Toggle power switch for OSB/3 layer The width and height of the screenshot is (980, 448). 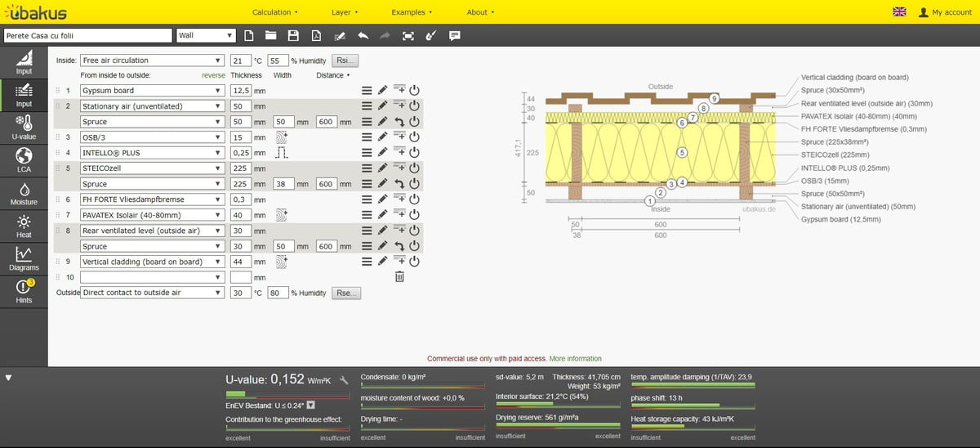[413, 137]
